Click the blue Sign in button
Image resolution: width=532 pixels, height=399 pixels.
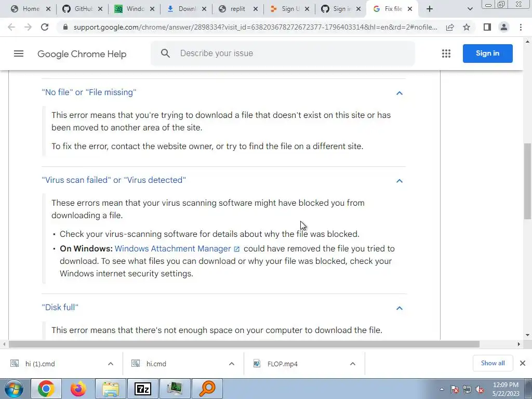[x=487, y=54]
